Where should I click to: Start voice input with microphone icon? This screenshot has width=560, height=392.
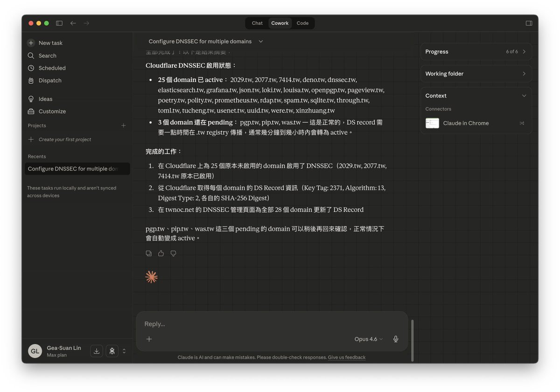[x=396, y=339]
